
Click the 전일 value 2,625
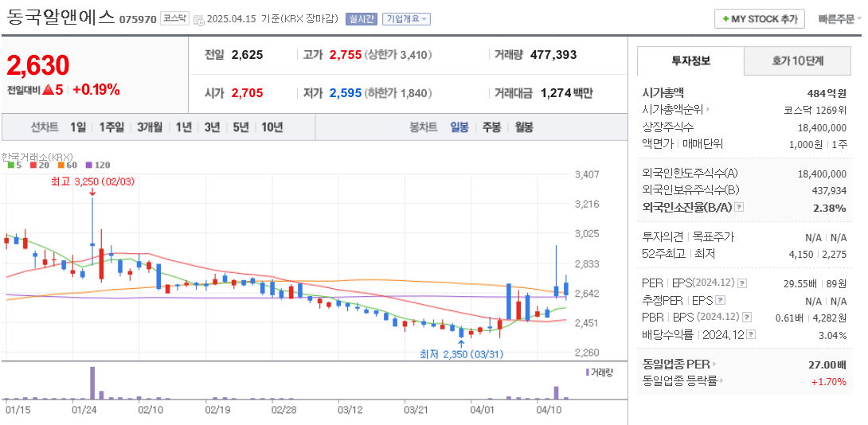(x=248, y=55)
